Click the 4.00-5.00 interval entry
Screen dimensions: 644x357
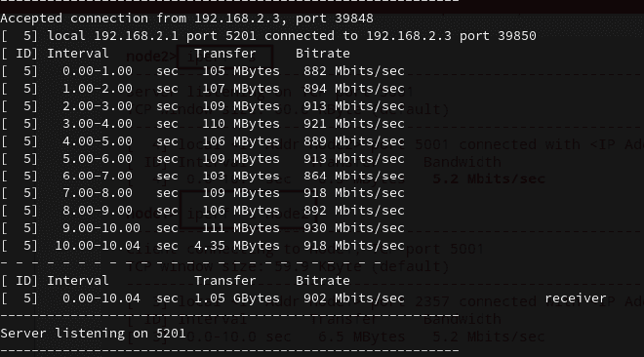98,141
